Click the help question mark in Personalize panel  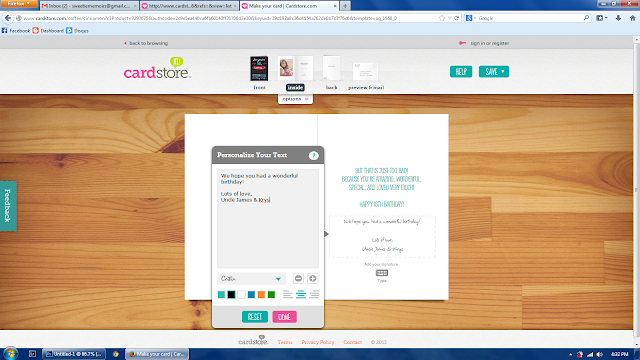pos(313,156)
